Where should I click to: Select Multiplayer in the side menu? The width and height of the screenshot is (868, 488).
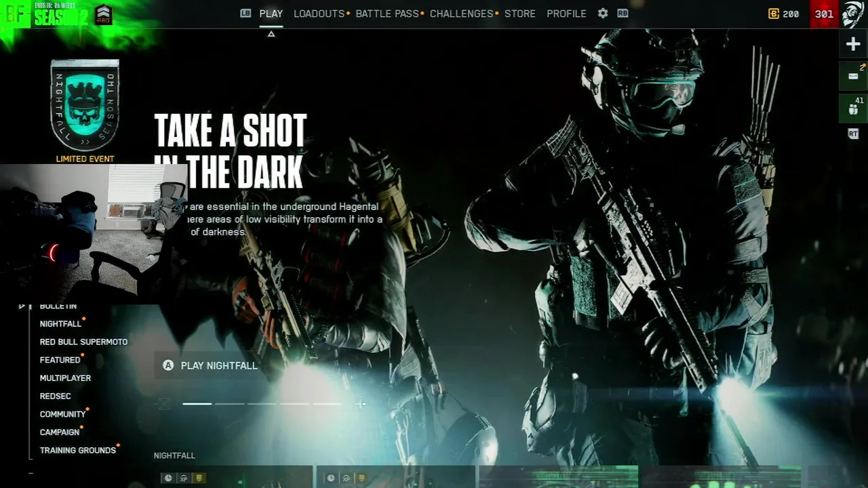[65, 378]
